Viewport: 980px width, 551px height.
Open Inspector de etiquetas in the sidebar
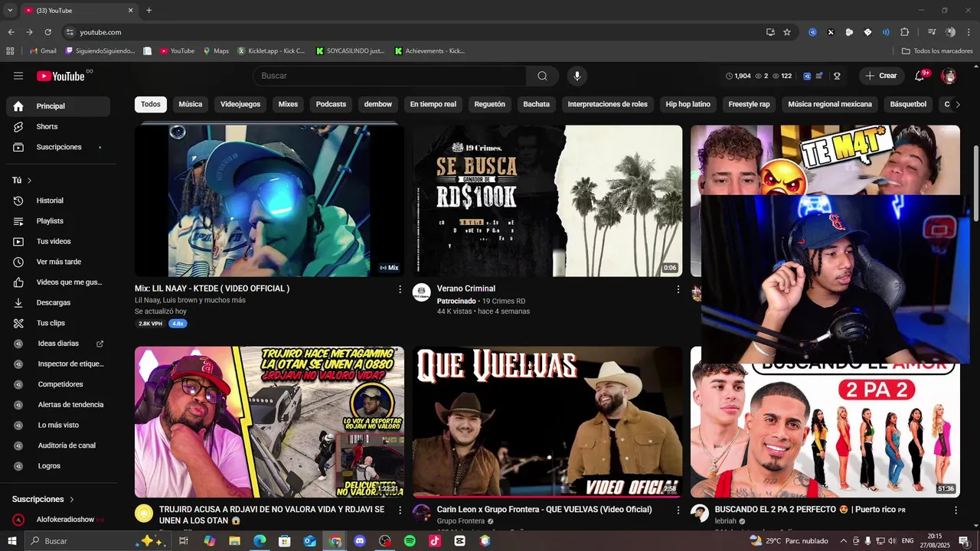click(58, 364)
